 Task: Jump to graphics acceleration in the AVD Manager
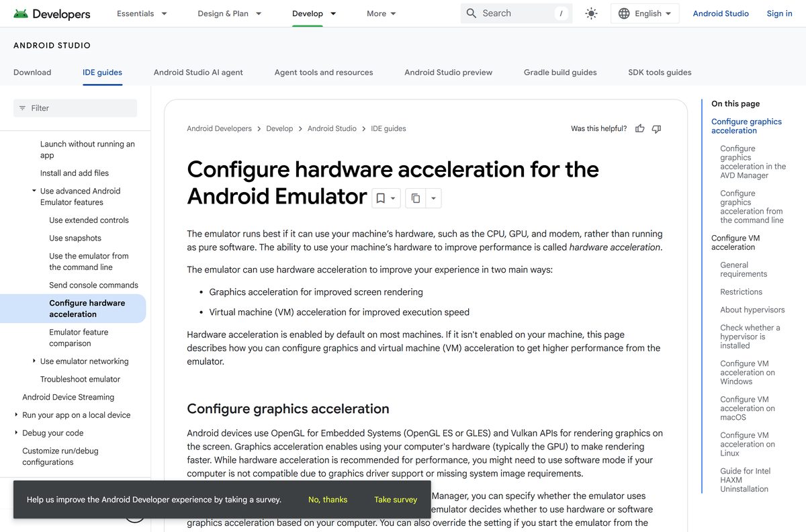click(753, 162)
